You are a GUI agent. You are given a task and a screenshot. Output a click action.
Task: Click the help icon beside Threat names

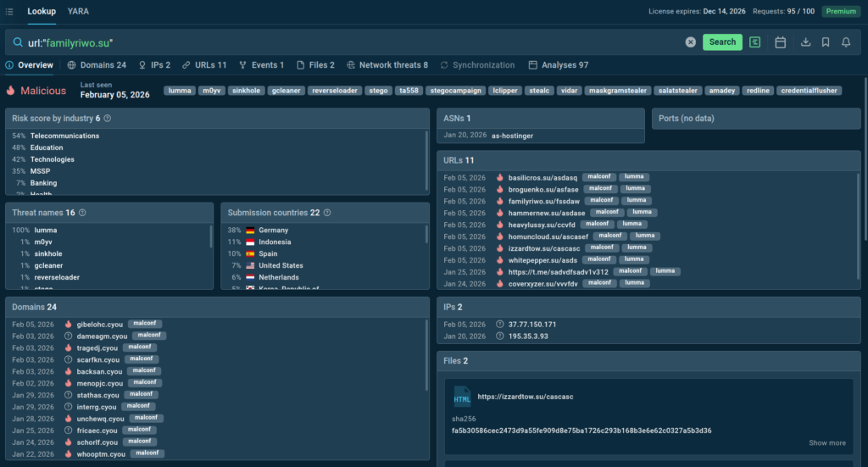point(82,213)
